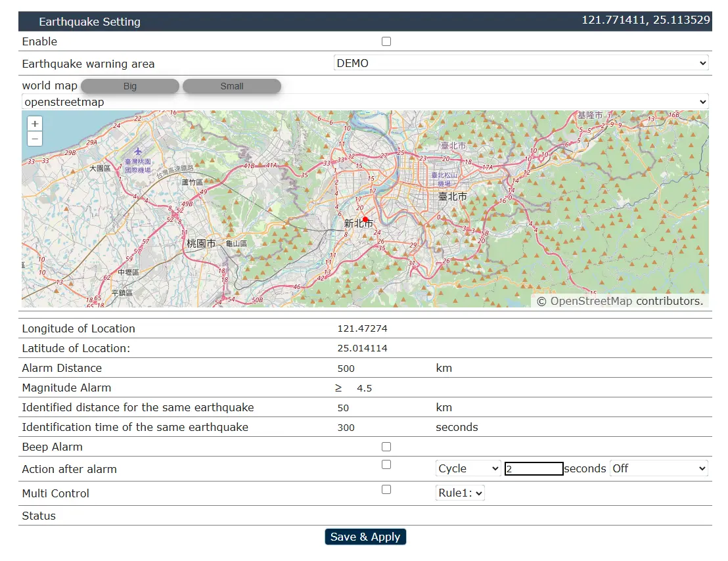This screenshot has height=561, width=728.
Task: Open the Earthquake warning area dropdown
Action: click(x=521, y=63)
